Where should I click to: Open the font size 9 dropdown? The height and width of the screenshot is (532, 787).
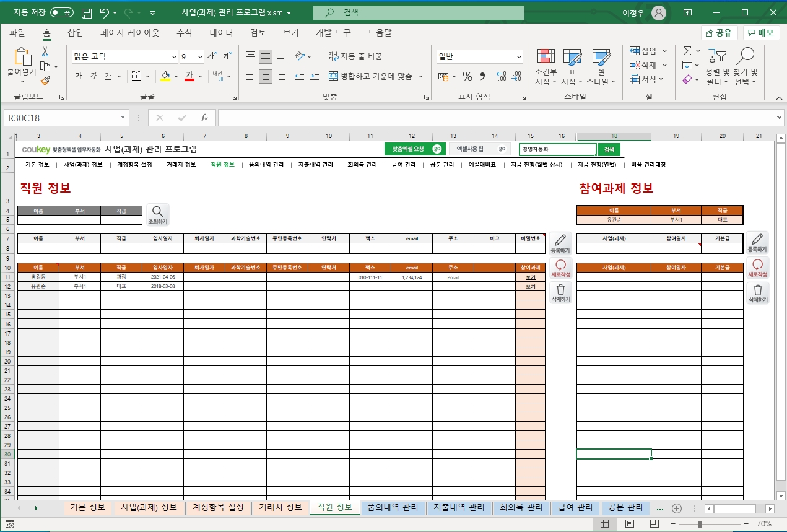pyautogui.click(x=200, y=56)
